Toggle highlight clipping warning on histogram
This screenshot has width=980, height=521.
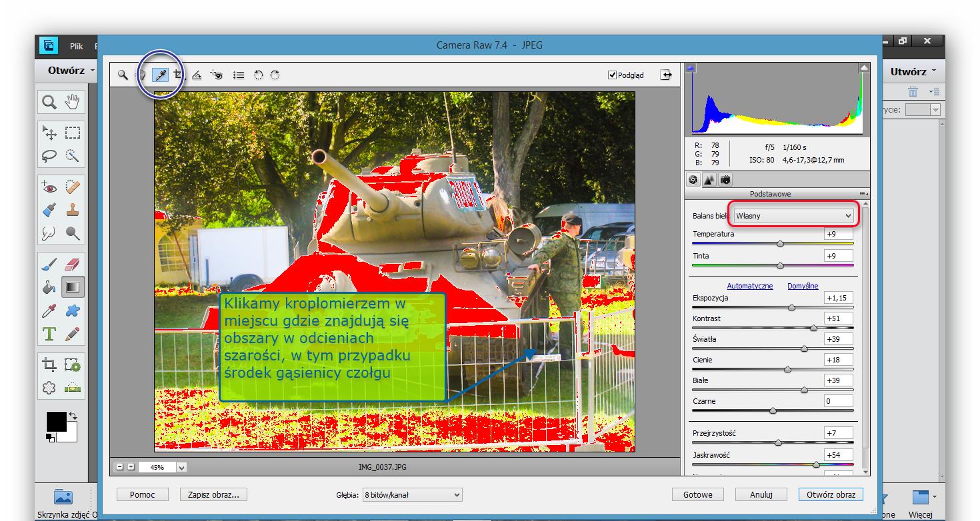click(x=864, y=67)
